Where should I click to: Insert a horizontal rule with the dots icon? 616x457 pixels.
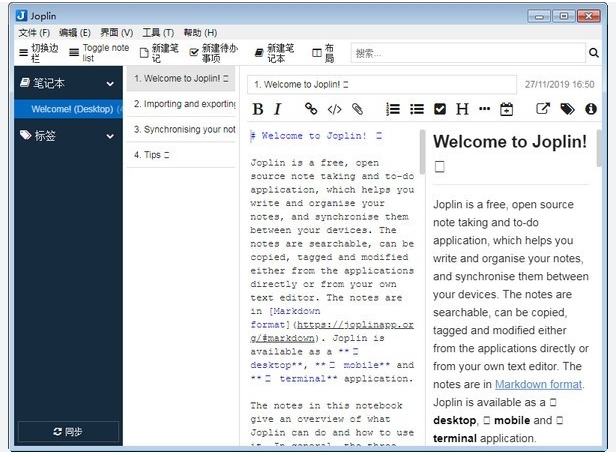click(484, 109)
